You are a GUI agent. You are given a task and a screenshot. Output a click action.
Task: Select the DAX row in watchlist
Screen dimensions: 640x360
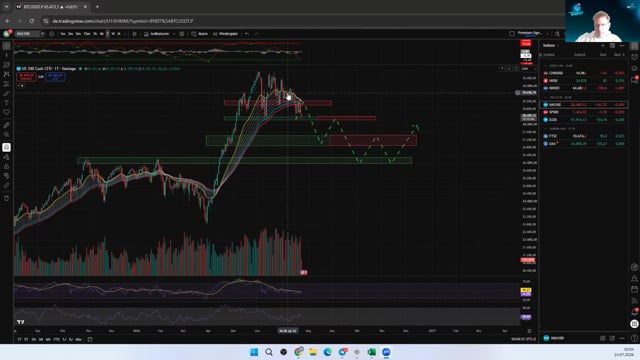(x=584, y=144)
